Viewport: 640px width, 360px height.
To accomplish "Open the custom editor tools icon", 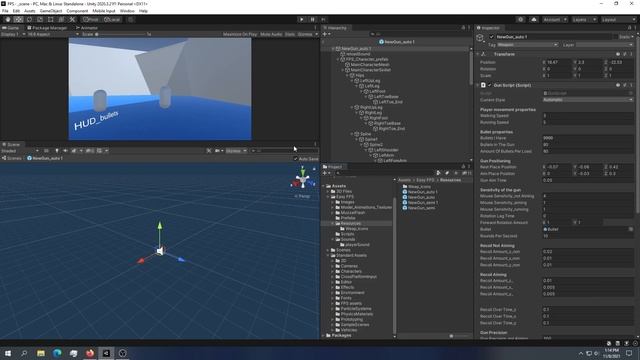I will coord(72,19).
